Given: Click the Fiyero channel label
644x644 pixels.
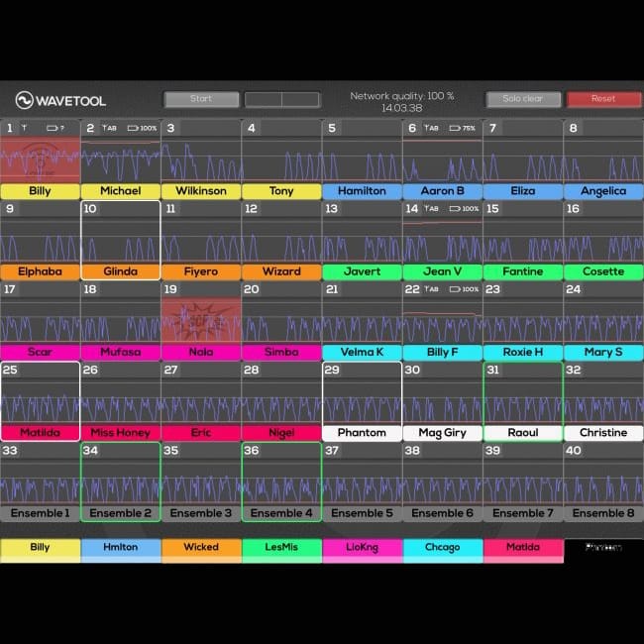Looking at the screenshot, I should [201, 271].
